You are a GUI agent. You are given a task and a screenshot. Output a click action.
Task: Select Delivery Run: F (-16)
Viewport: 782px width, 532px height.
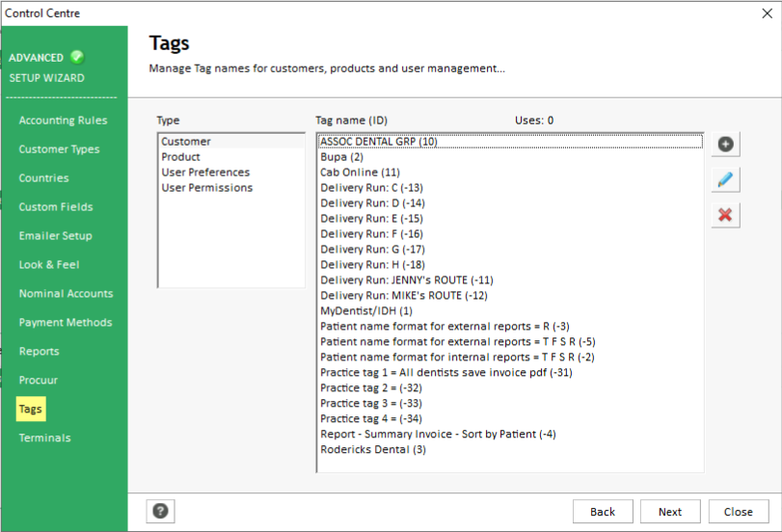click(510, 234)
